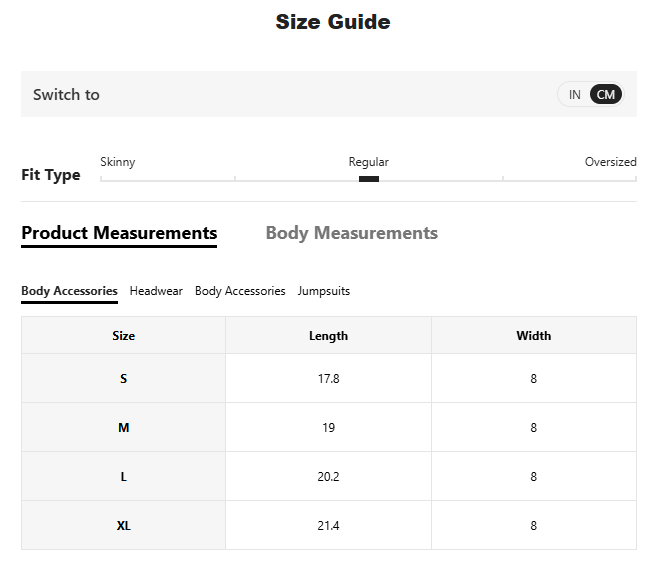Click the Oversized fit label
Viewport: 656px width, 564px height.
(x=610, y=162)
